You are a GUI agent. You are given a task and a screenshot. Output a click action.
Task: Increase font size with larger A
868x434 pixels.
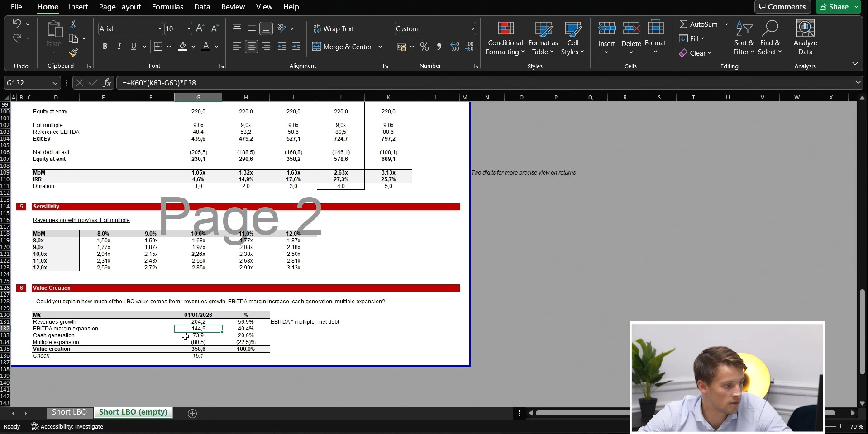point(200,28)
